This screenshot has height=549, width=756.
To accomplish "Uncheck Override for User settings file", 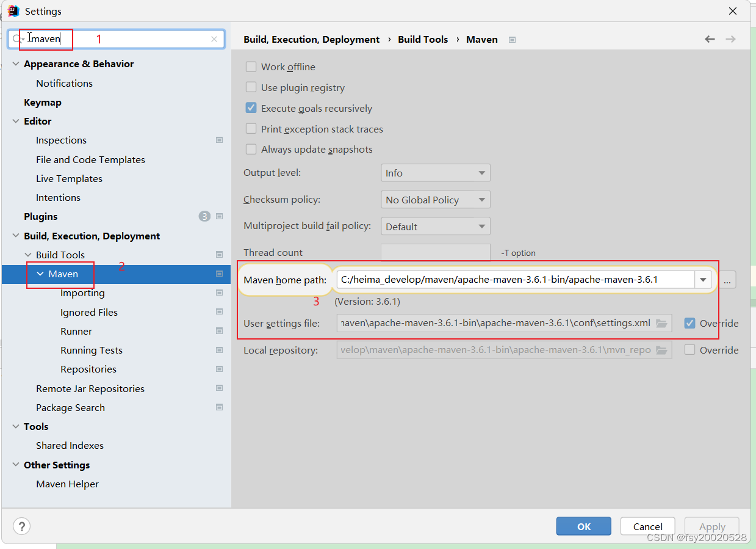I will tap(689, 323).
